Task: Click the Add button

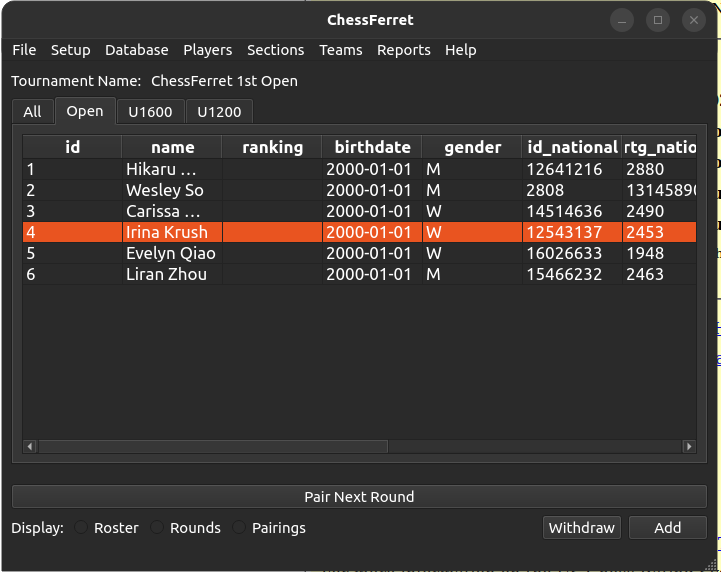Action: click(x=668, y=527)
